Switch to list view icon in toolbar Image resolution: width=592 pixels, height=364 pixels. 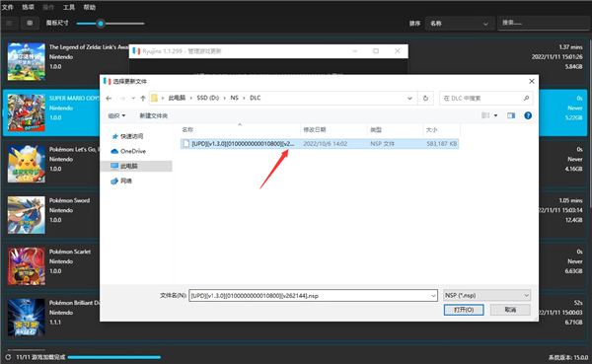[x=9, y=23]
